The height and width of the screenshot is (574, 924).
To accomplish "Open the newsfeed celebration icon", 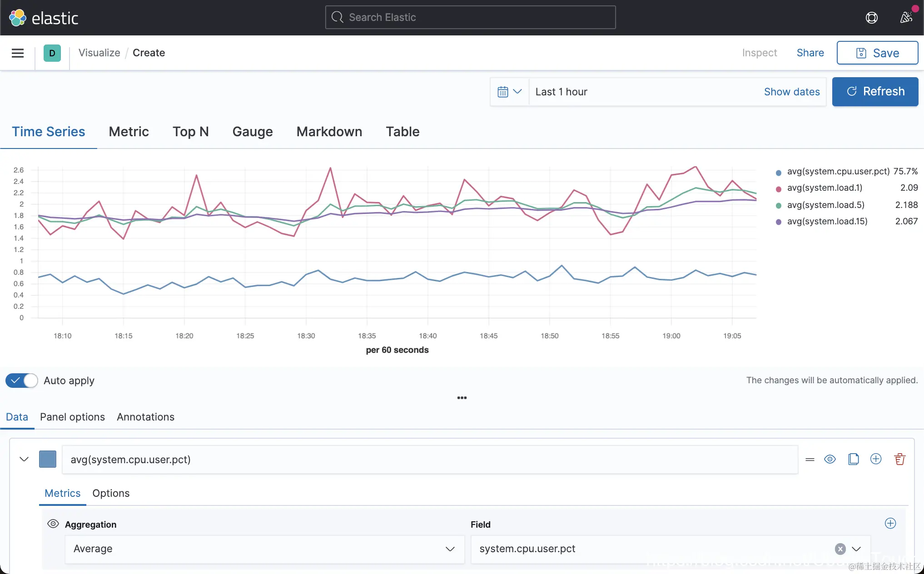I will point(906,18).
